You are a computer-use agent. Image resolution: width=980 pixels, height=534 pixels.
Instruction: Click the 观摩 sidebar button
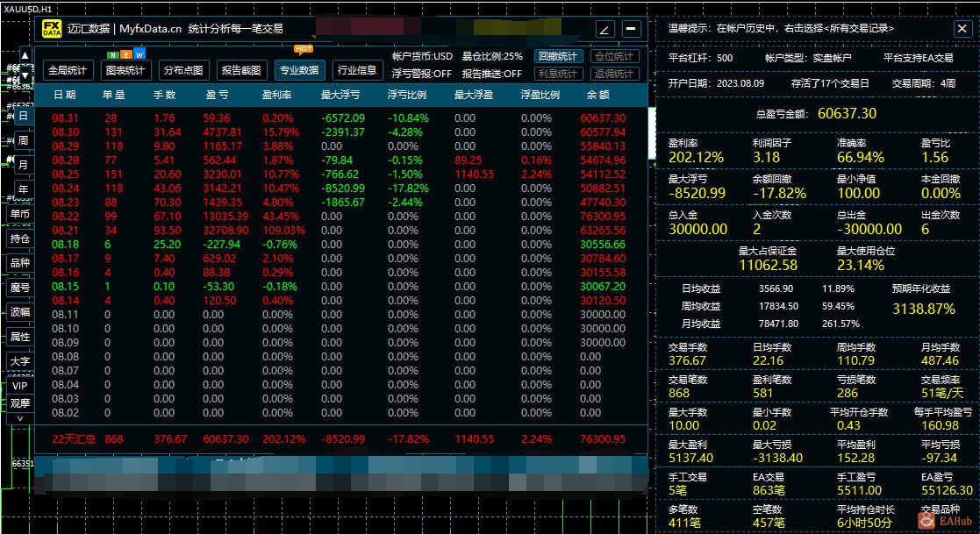click(20, 402)
